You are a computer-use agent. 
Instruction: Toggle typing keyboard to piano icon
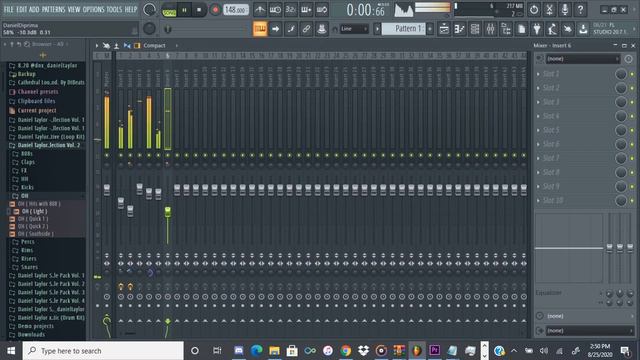260,29
